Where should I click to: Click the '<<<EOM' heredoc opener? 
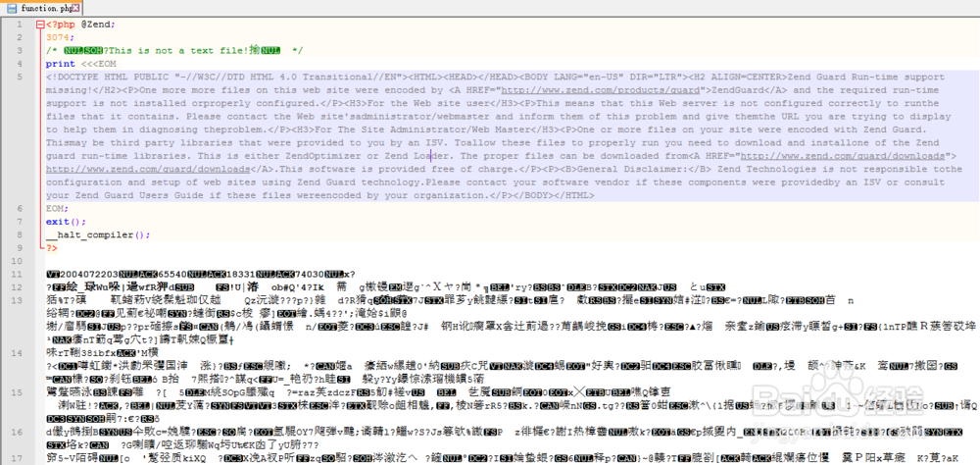click(98, 64)
